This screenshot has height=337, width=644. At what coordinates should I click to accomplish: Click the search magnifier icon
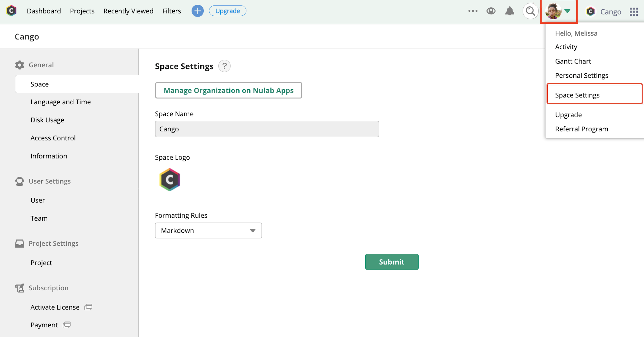point(530,11)
